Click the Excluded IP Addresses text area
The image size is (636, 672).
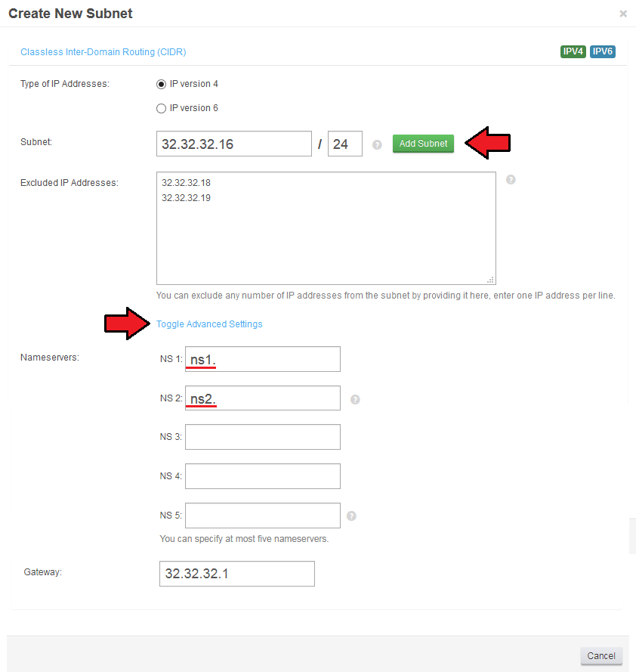point(326,228)
